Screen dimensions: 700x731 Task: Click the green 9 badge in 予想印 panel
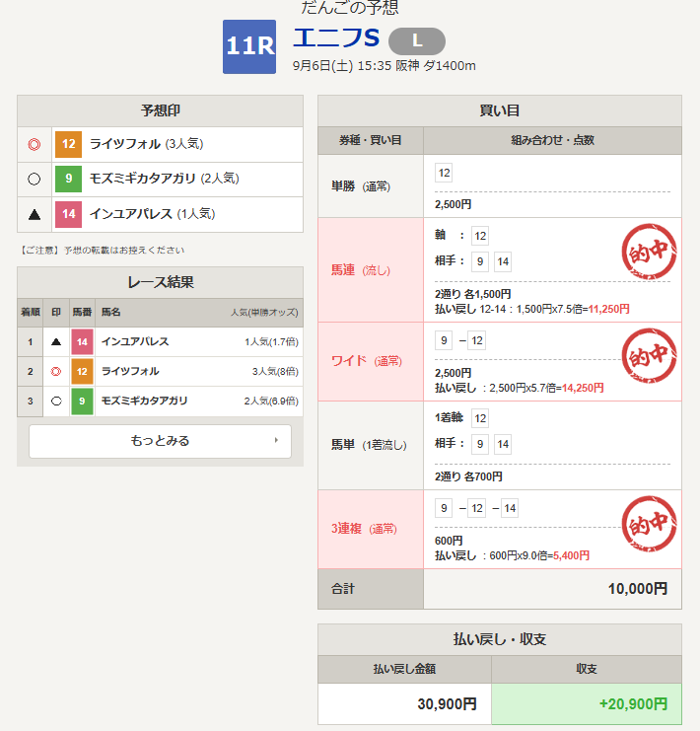[68, 180]
